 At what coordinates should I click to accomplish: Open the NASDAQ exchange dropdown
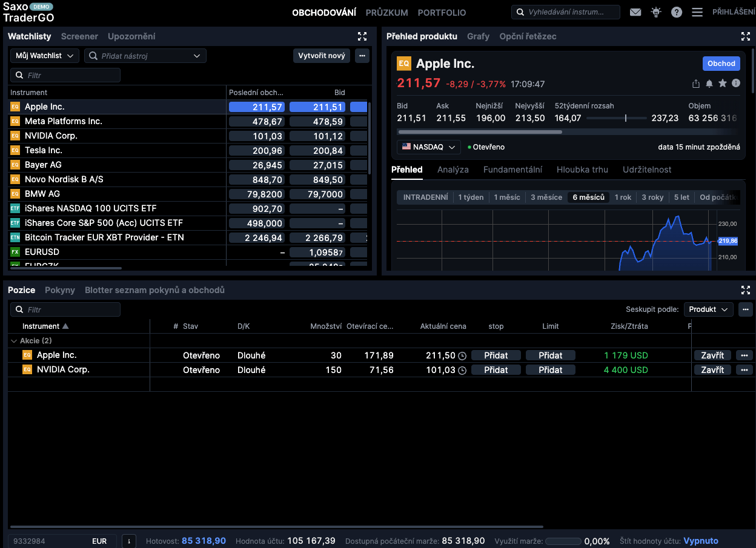pyautogui.click(x=429, y=147)
